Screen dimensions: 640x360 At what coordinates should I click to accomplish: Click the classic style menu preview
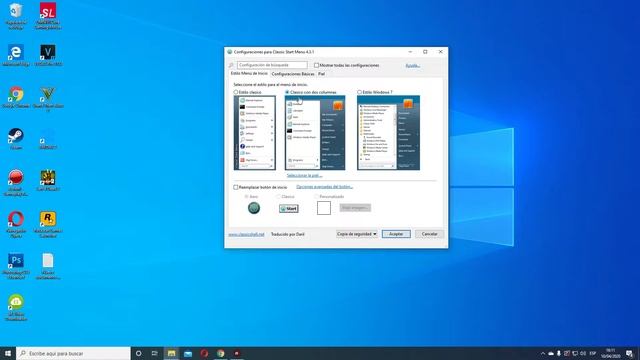click(254, 133)
